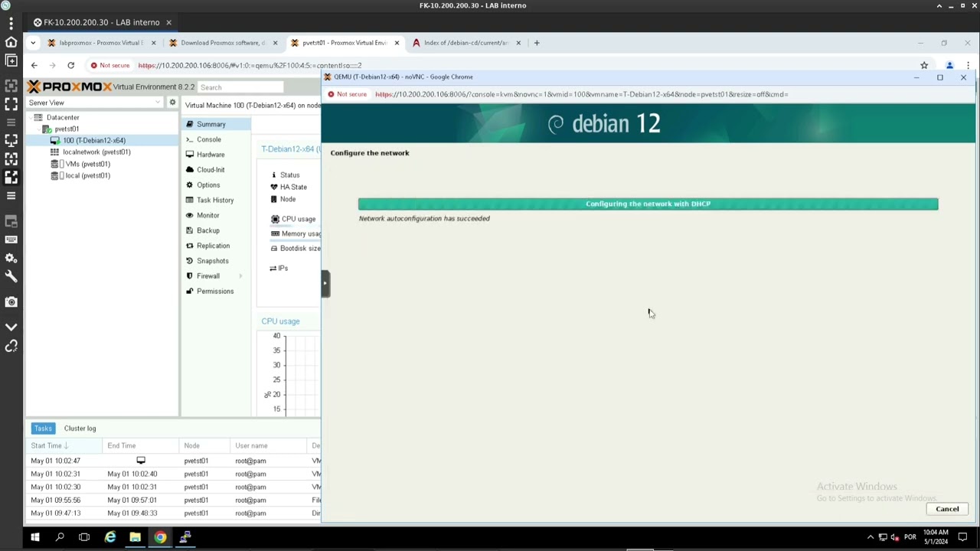Open the Windows Start menu
This screenshot has height=551, width=980.
[x=35, y=537]
